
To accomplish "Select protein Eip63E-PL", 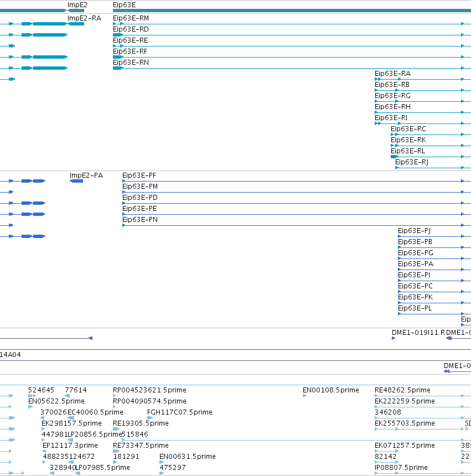I will click(x=415, y=308).
